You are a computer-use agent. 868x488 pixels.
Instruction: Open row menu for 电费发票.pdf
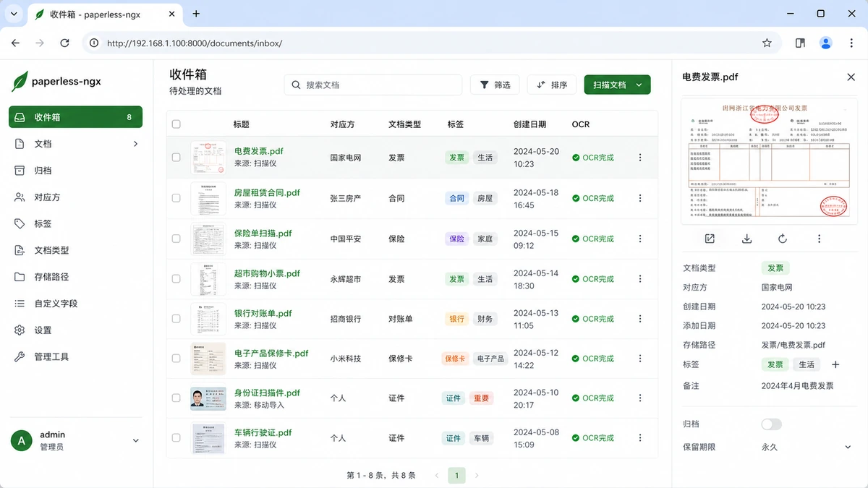639,158
